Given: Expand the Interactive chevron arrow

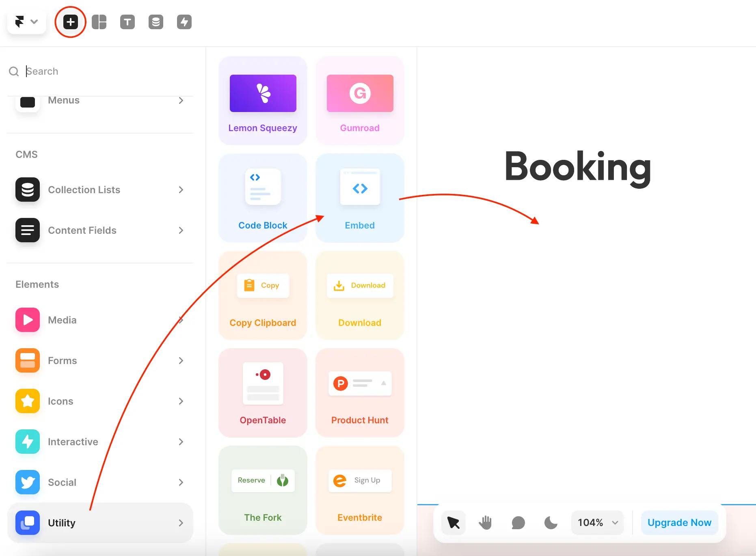Looking at the screenshot, I should (x=181, y=442).
